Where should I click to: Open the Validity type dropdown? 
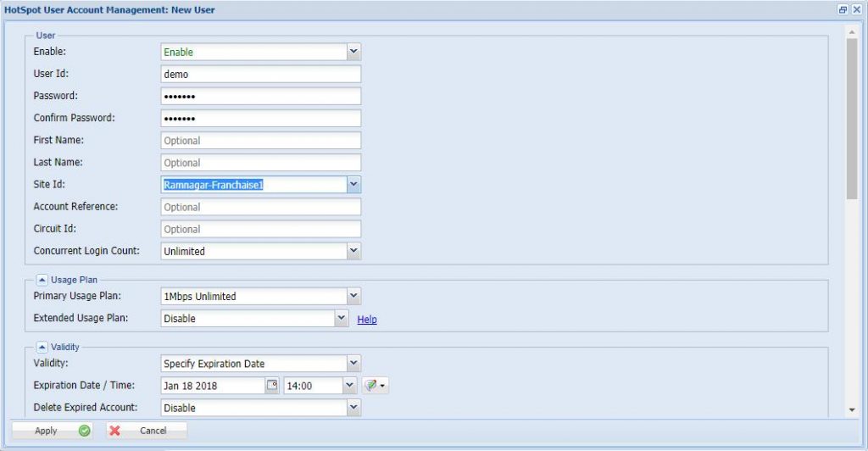[353, 364]
